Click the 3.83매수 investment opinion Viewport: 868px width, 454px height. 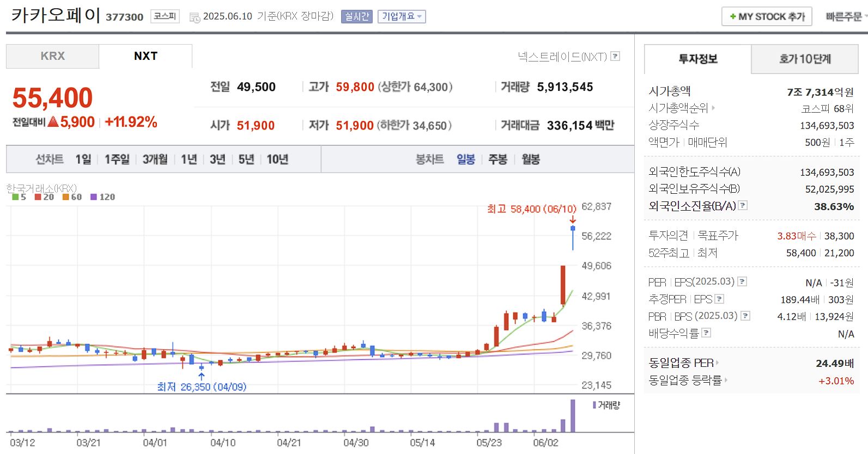click(796, 236)
